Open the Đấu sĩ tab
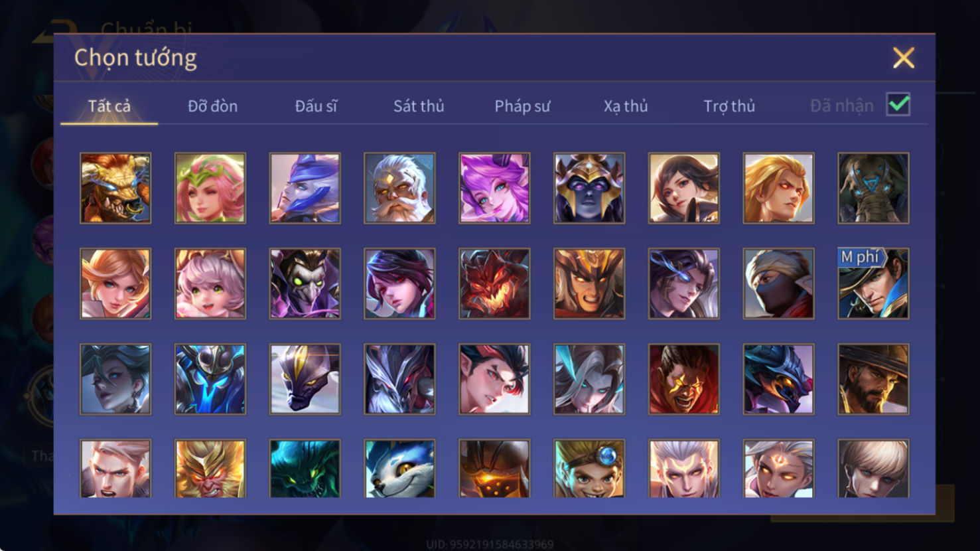980x551 pixels. click(x=316, y=106)
